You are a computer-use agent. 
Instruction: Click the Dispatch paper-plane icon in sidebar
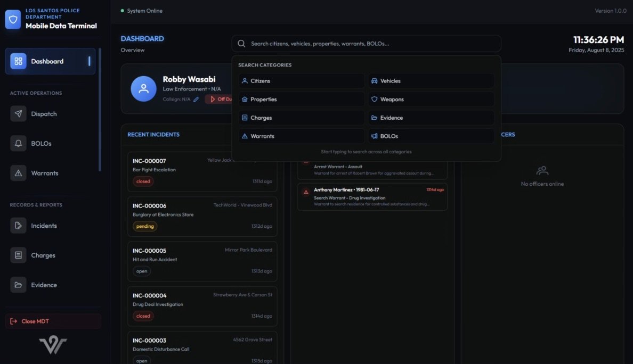18,114
